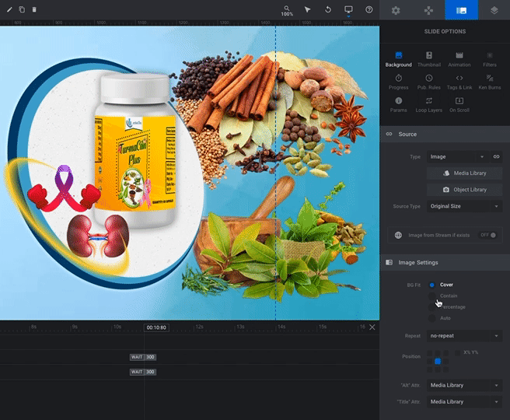Select the Auto BG Fit radio

point(432,318)
